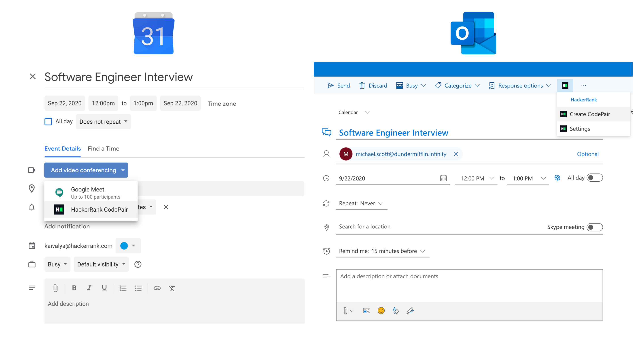Screen dimensions: 644x352
Task: Open the visibility help question mark icon
Action: [x=138, y=264]
